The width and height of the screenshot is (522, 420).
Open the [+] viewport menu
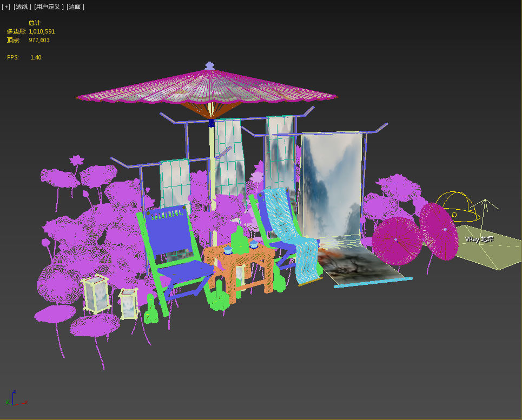[6, 6]
